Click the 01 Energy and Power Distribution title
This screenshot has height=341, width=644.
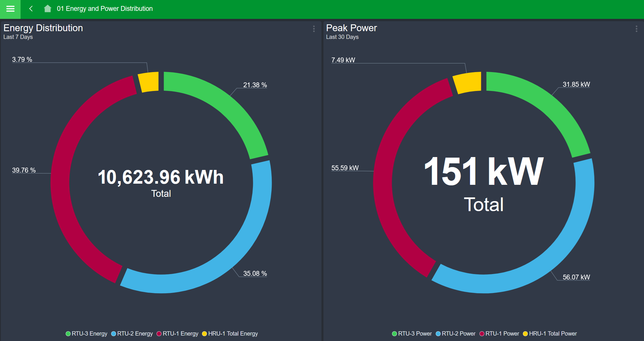click(105, 9)
